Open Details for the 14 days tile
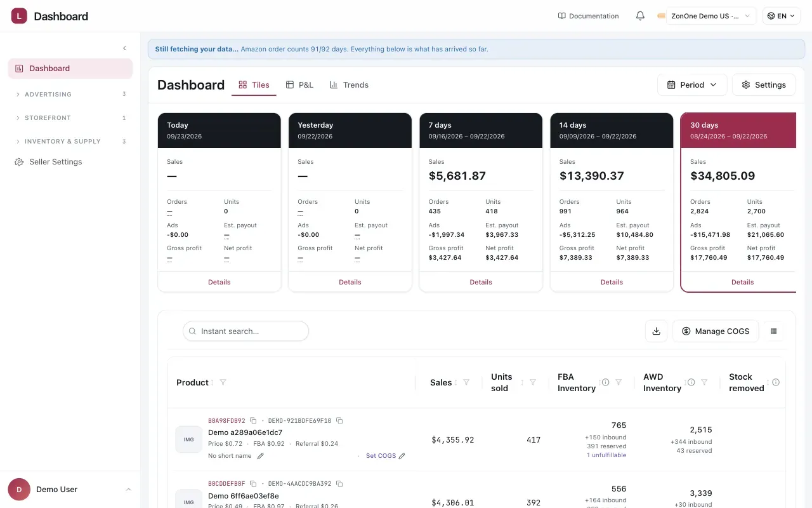812x508 pixels. tap(612, 282)
